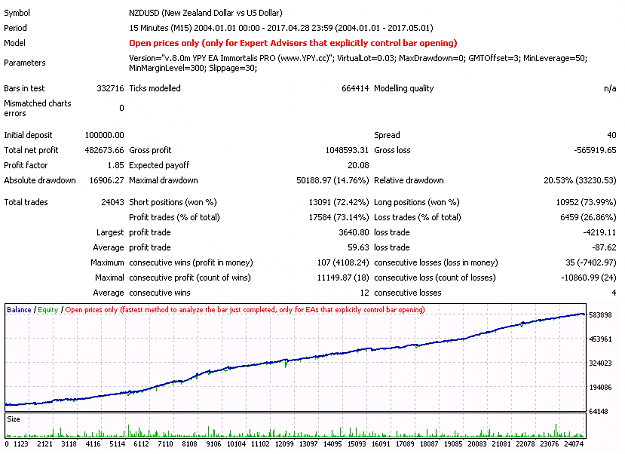This screenshot has width=625, height=454.
Task: Click the Total trades value 24043
Action: (x=113, y=202)
